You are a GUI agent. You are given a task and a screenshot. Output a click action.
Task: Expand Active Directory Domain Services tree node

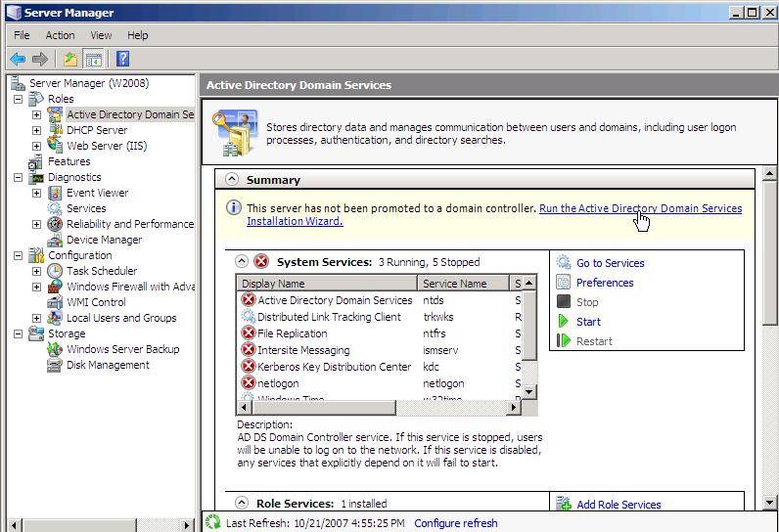[x=37, y=114]
